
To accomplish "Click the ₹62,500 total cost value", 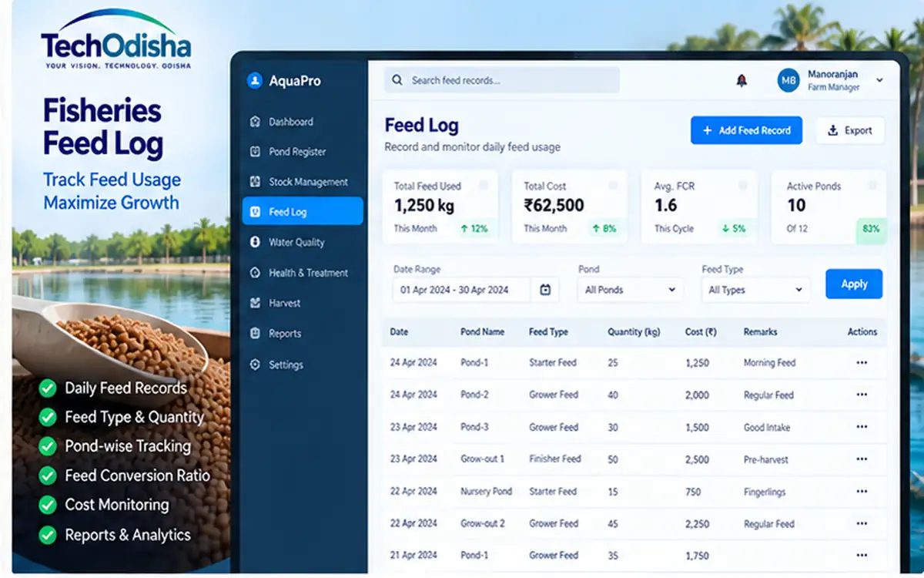I will [554, 206].
